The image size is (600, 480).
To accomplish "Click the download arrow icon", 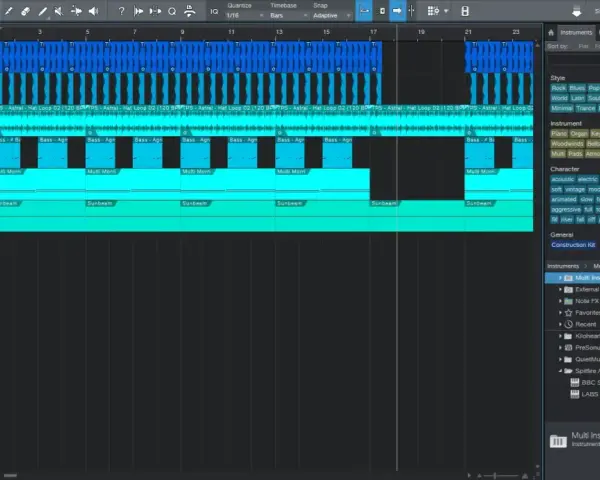I will (x=577, y=12).
